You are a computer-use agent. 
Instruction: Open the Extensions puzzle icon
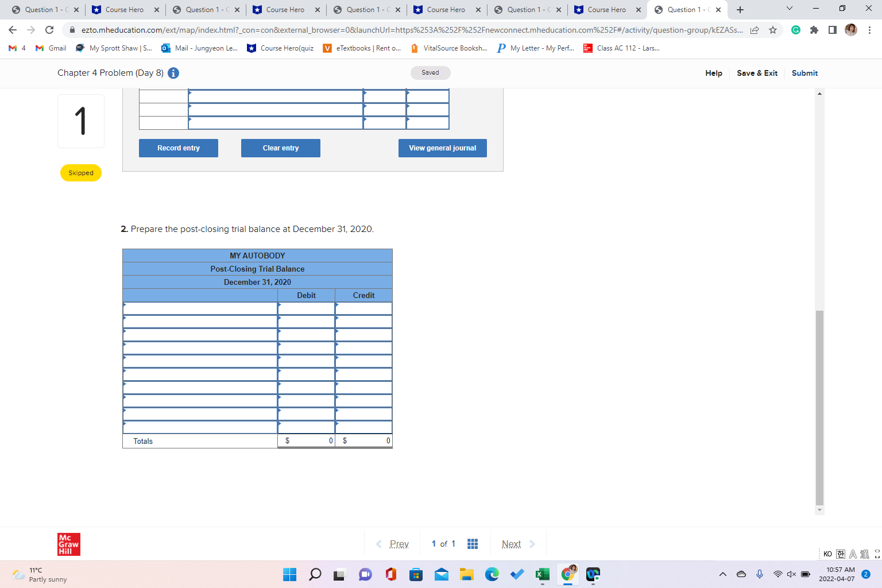click(x=814, y=30)
